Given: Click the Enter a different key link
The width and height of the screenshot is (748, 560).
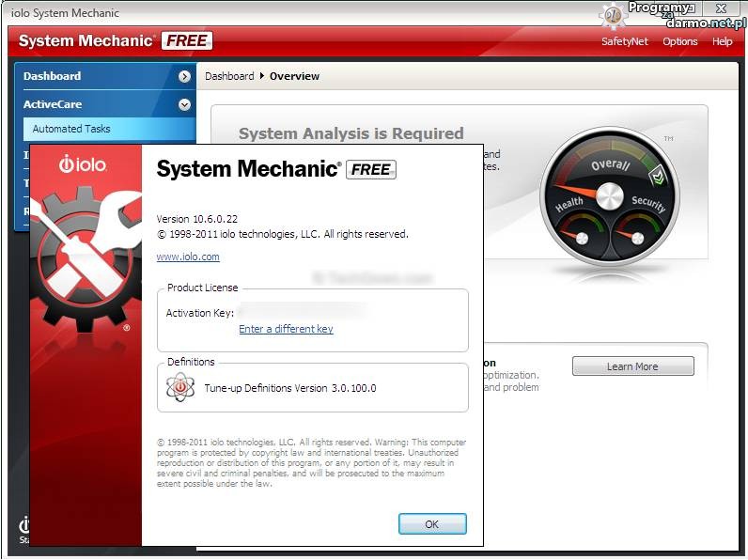Looking at the screenshot, I should pos(286,329).
